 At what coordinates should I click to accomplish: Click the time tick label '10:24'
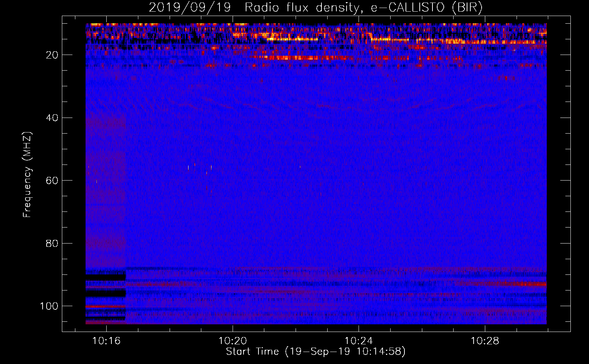coord(359,341)
